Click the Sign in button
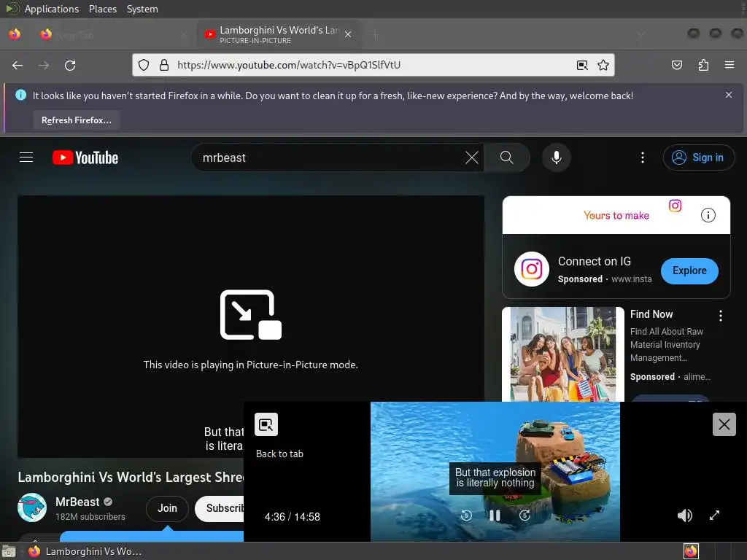 point(698,157)
